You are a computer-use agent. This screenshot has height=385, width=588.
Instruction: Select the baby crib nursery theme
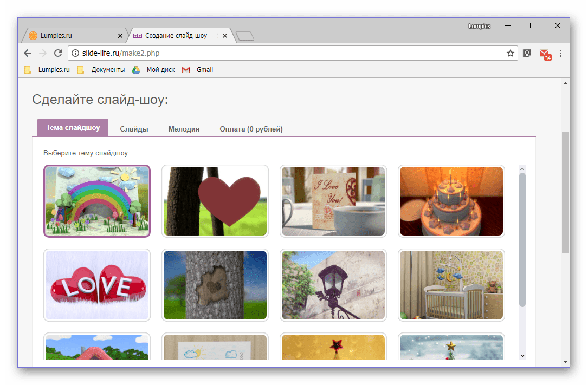(x=451, y=285)
